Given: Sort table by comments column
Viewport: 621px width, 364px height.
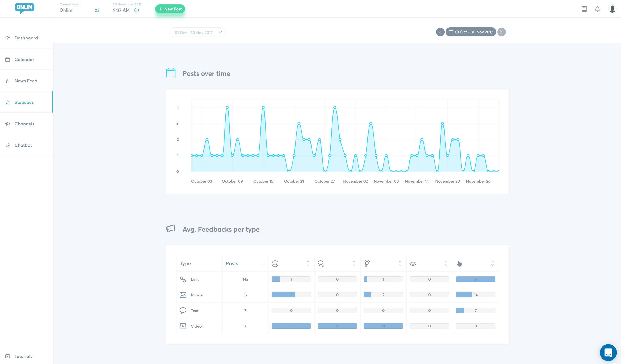Looking at the screenshot, I should coord(354,263).
